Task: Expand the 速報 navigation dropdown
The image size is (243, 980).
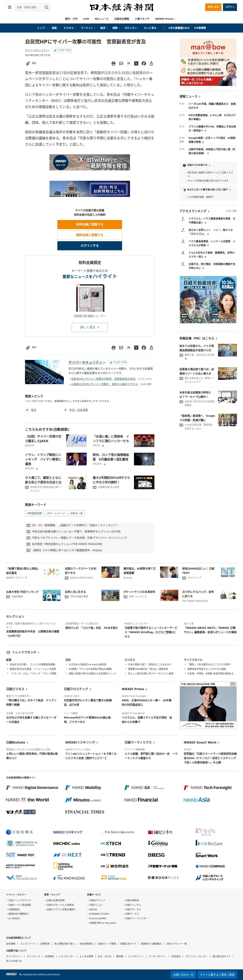Action: [55, 28]
